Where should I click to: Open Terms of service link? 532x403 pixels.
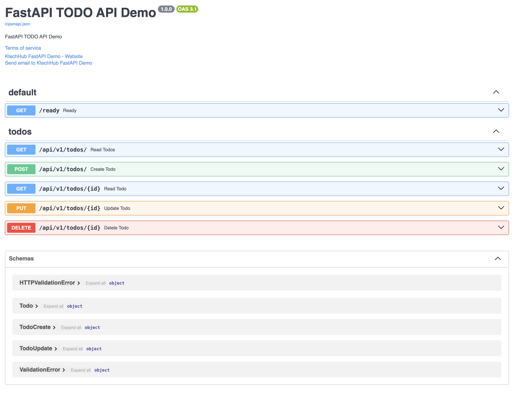[x=23, y=48]
